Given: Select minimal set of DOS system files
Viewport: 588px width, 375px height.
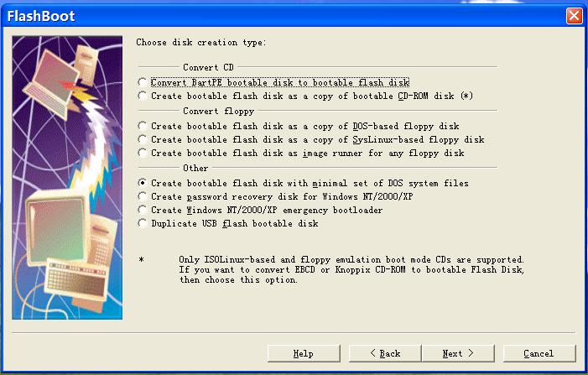Looking at the screenshot, I should pyautogui.click(x=143, y=184).
